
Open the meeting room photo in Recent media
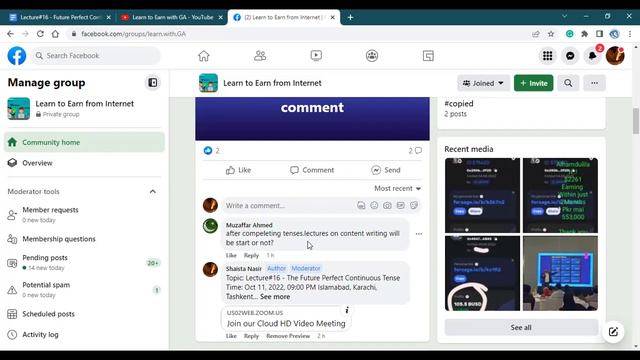tap(560, 273)
